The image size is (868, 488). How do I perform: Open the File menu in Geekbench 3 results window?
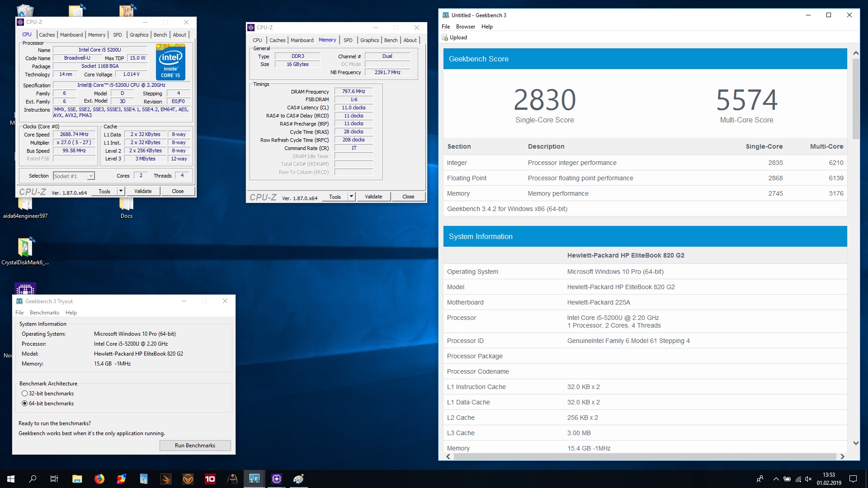446,27
